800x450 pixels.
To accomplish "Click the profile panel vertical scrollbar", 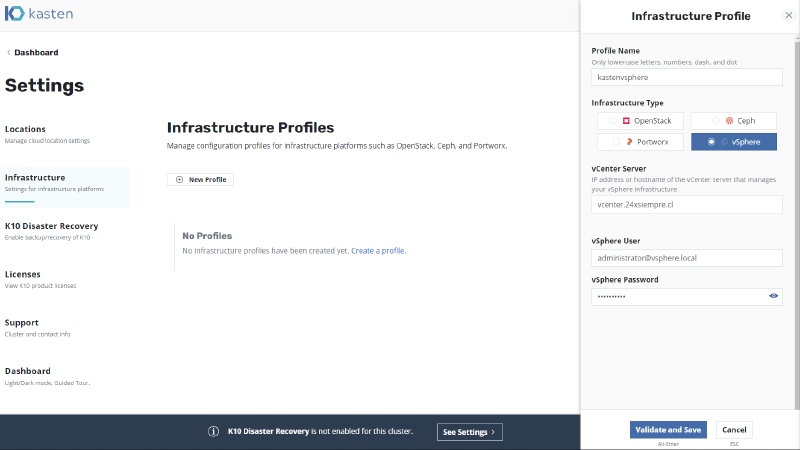I will tap(797, 224).
